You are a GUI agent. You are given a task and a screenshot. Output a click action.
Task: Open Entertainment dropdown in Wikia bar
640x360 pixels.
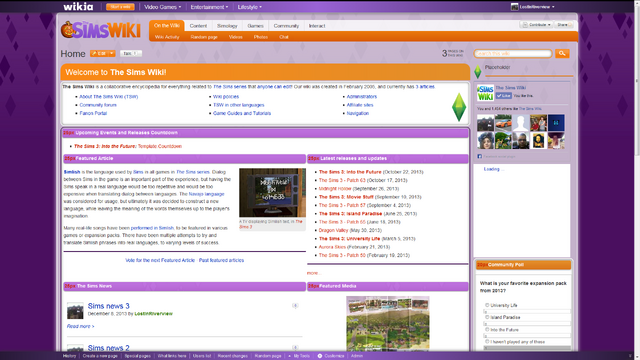pos(209,7)
